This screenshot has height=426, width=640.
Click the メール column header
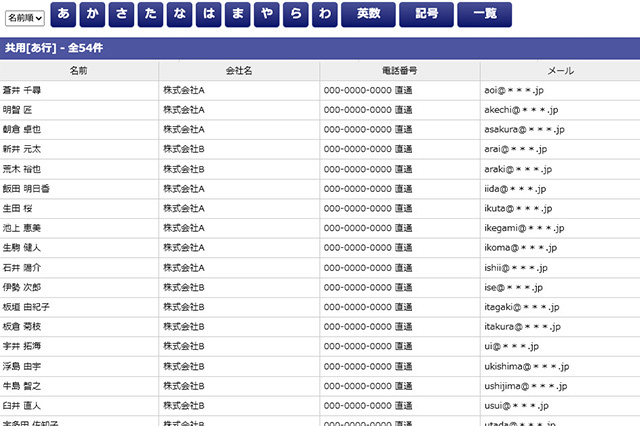pyautogui.click(x=560, y=71)
